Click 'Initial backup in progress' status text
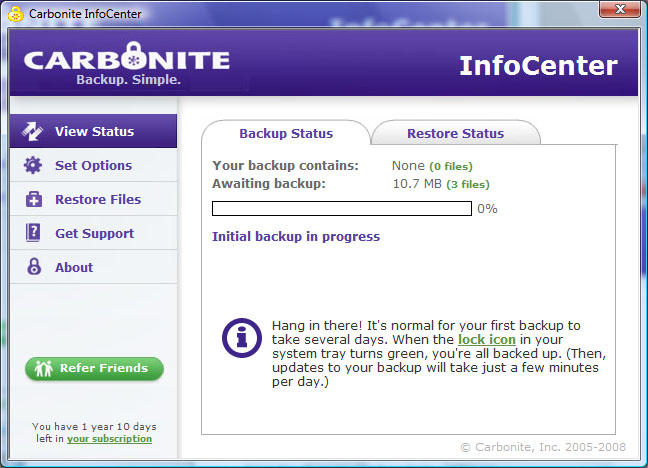Image resolution: width=648 pixels, height=468 pixels. (296, 236)
